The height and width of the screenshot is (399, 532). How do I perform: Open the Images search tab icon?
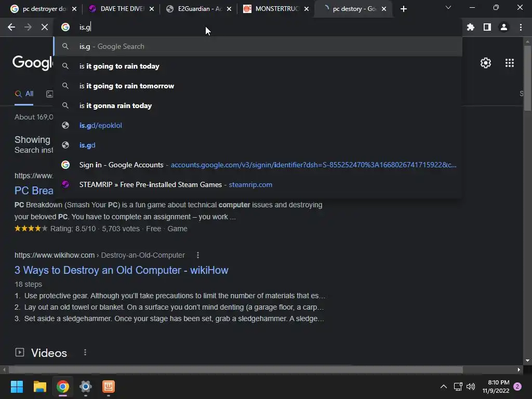point(49,94)
